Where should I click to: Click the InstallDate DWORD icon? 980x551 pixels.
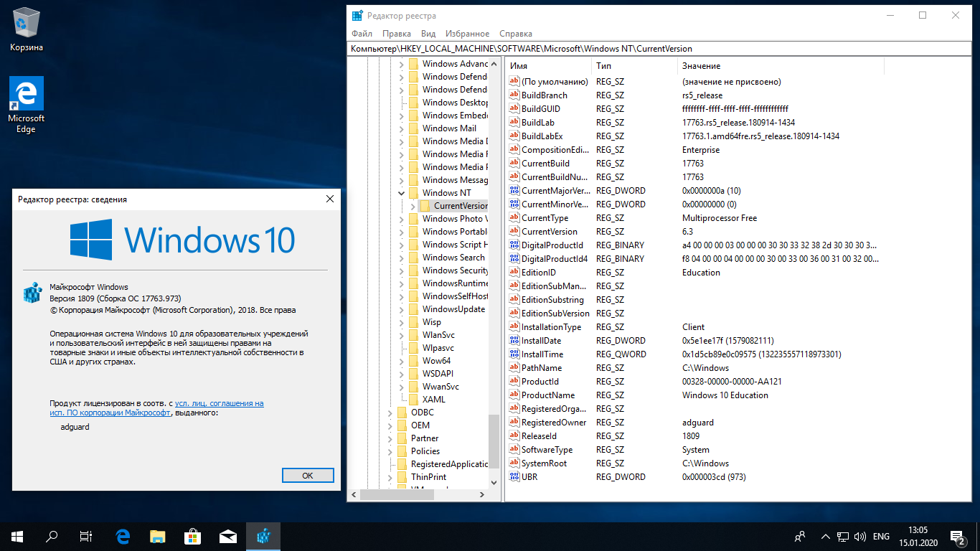514,341
